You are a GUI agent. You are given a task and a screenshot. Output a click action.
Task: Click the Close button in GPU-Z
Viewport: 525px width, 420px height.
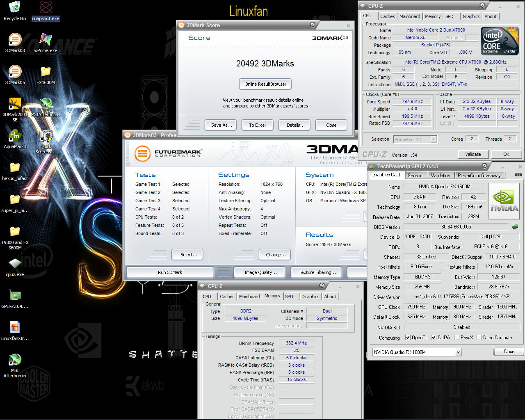click(509, 352)
